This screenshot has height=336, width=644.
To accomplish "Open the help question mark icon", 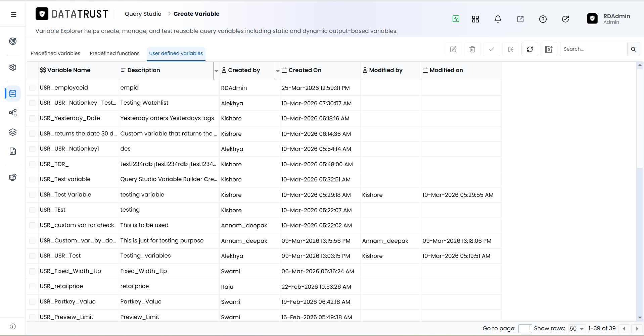I will point(543,19).
